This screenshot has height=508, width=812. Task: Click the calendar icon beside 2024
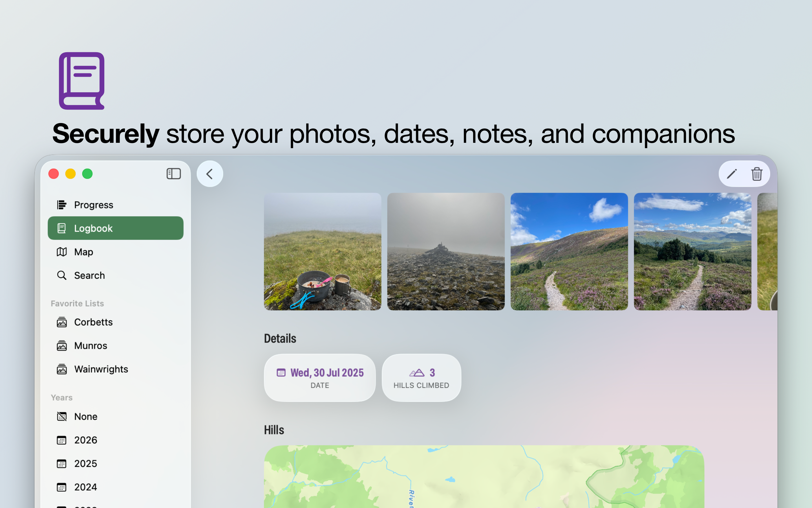tap(62, 487)
